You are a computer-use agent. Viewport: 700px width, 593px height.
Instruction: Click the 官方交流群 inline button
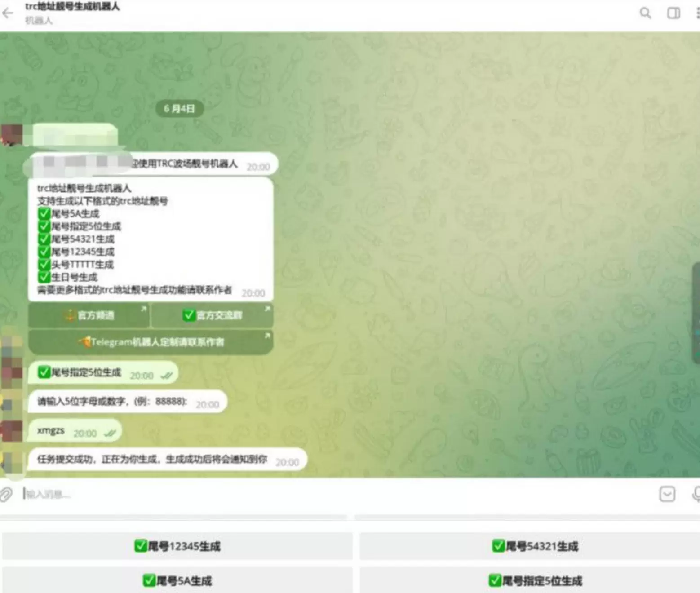212,315
